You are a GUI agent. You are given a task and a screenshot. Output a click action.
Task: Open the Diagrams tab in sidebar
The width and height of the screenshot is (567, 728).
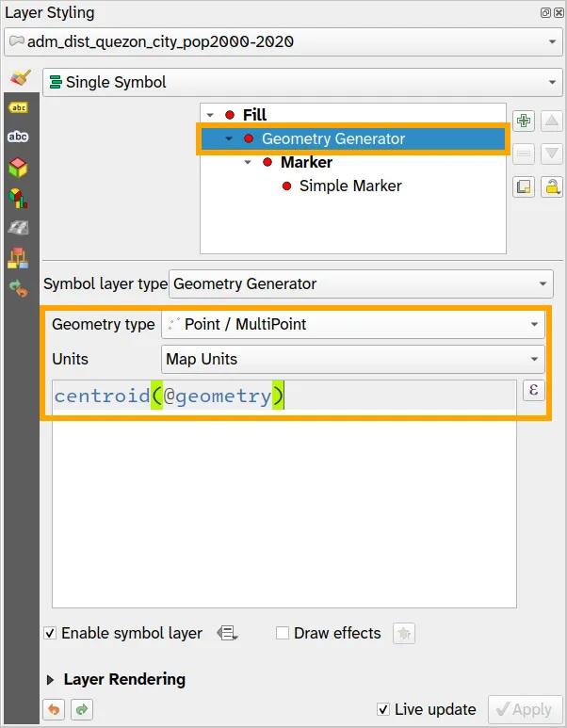tap(18, 198)
